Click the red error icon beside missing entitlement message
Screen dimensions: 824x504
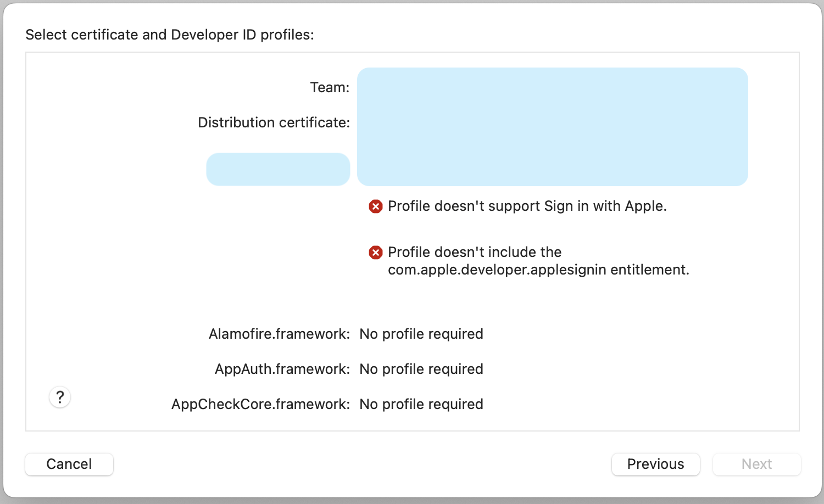pyautogui.click(x=376, y=253)
